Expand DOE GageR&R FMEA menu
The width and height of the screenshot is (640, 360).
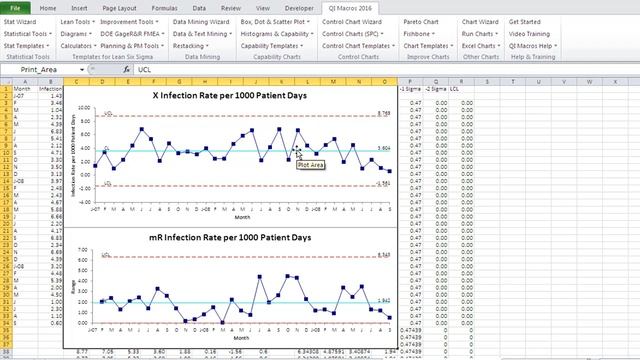click(132, 34)
